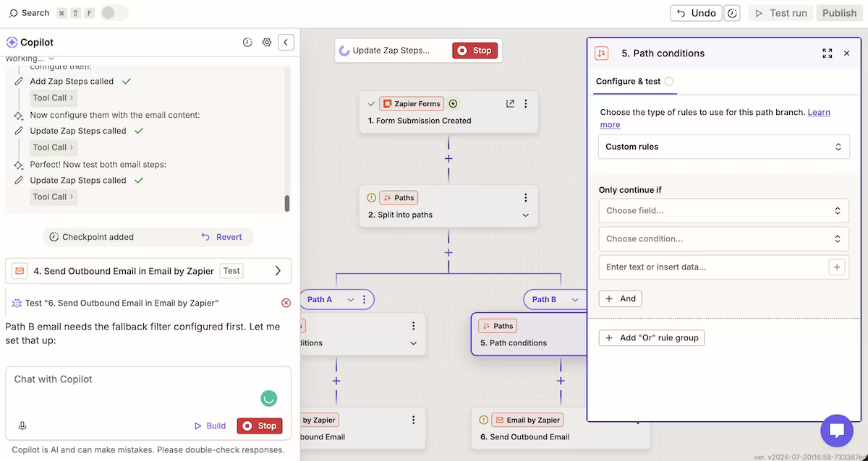Add step below Path B conditions
Screen dimensions: 868x461
coord(561,381)
